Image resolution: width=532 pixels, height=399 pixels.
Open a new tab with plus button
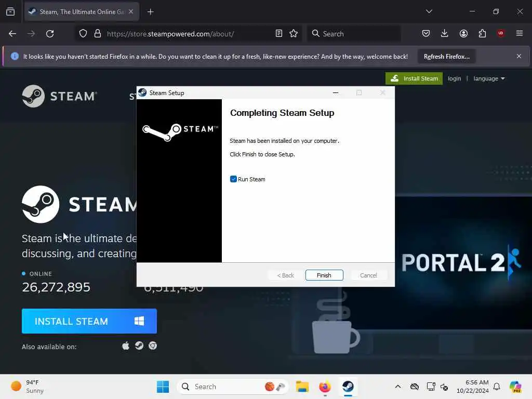151,12
